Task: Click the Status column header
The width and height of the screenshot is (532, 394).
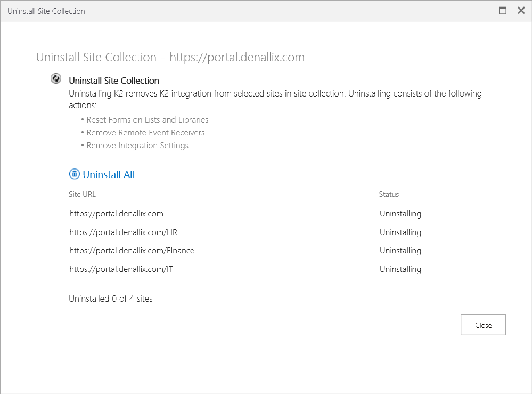Action: pyautogui.click(x=389, y=194)
